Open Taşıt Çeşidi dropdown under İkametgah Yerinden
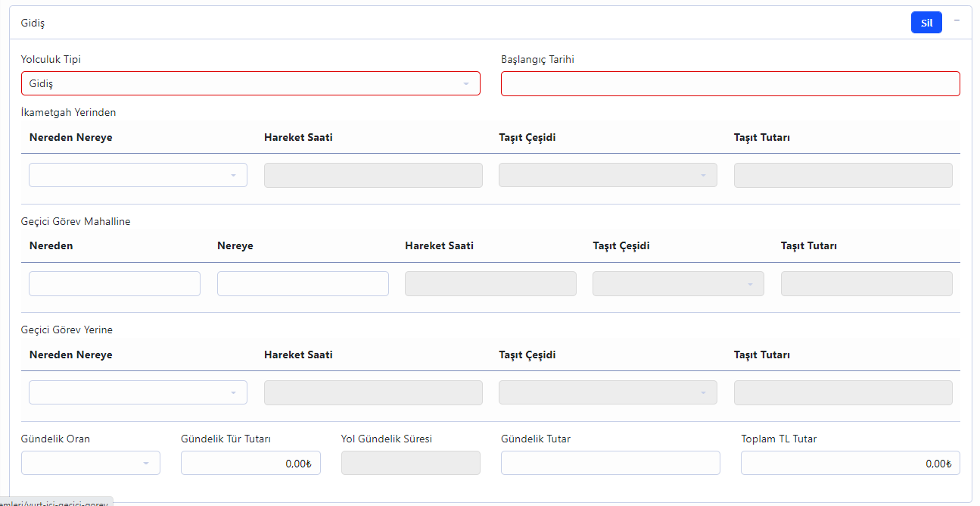Screen dimensions: 980x506 pyautogui.click(x=607, y=175)
